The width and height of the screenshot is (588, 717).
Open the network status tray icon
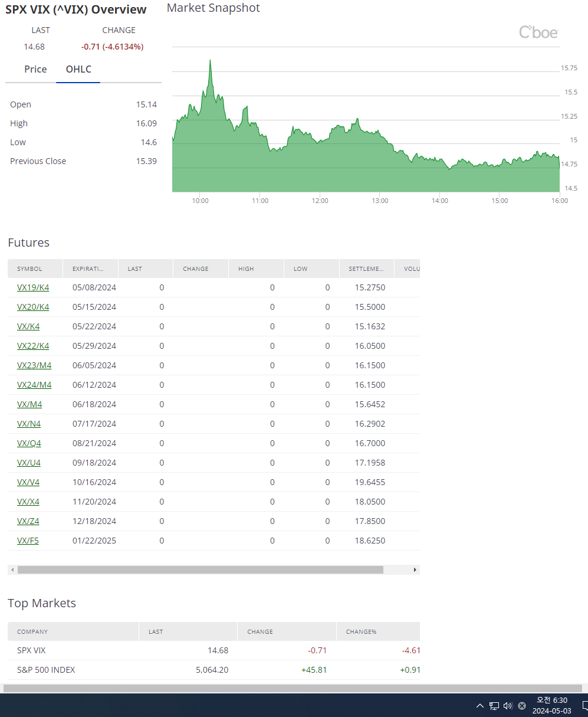[494, 706]
